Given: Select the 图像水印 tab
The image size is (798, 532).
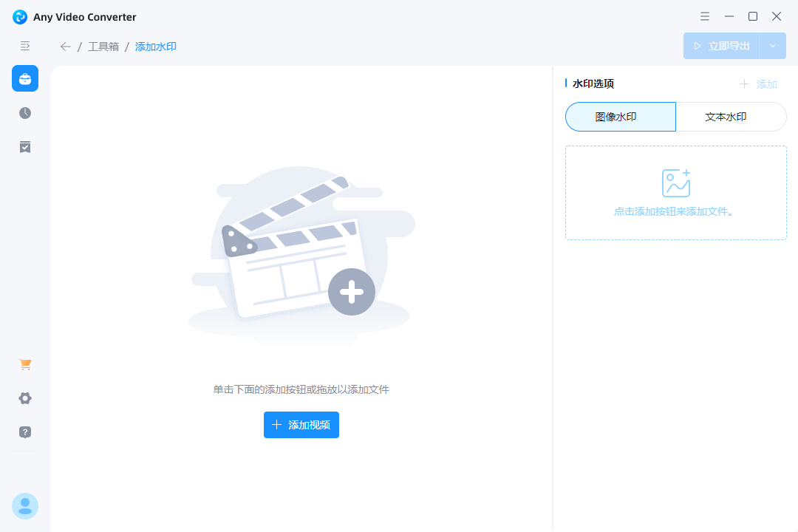Looking at the screenshot, I should (x=620, y=116).
